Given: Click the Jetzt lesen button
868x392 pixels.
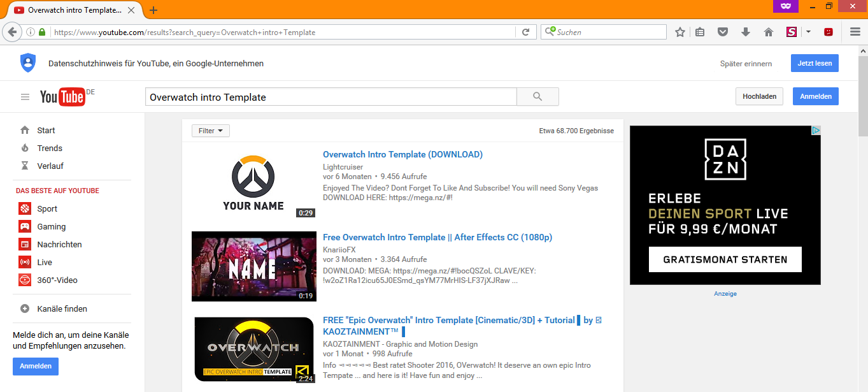Looking at the screenshot, I should pos(815,64).
